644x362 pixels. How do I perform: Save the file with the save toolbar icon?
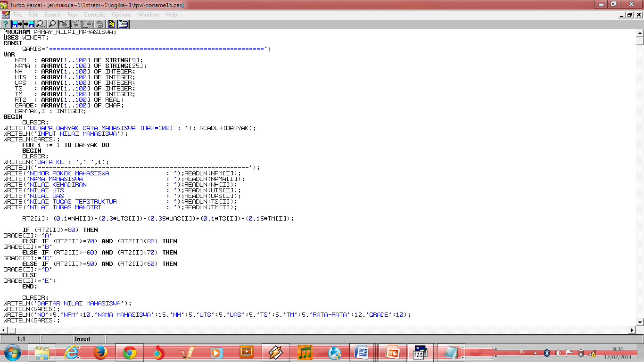pyautogui.click(x=28, y=24)
